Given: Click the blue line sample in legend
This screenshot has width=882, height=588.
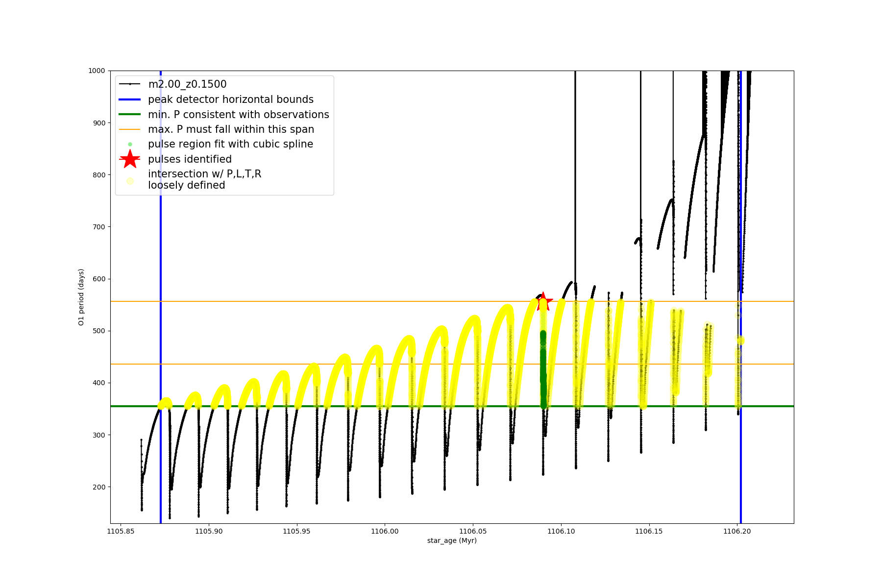Looking at the screenshot, I should (x=130, y=99).
